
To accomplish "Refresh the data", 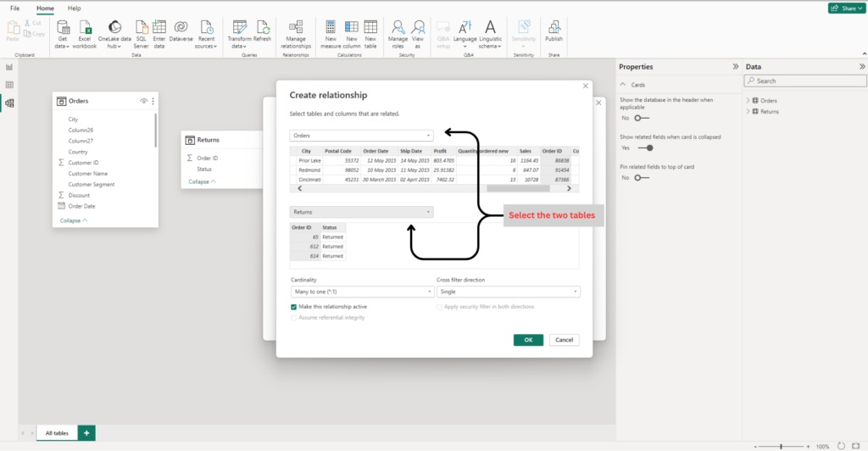I will point(263,31).
